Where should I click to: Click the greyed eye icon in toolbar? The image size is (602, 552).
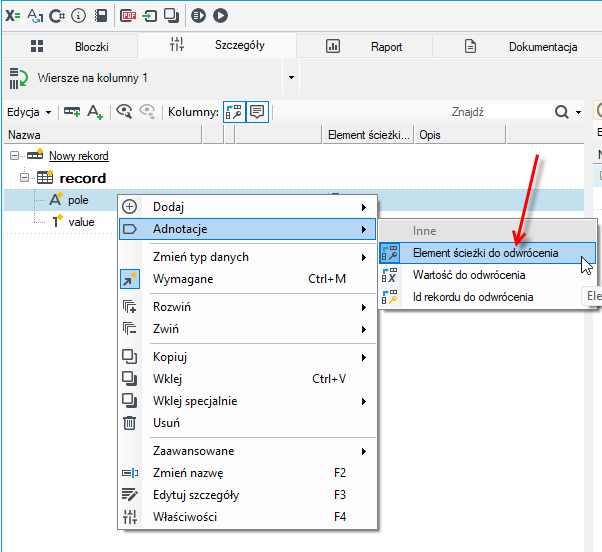pyautogui.click(x=147, y=112)
